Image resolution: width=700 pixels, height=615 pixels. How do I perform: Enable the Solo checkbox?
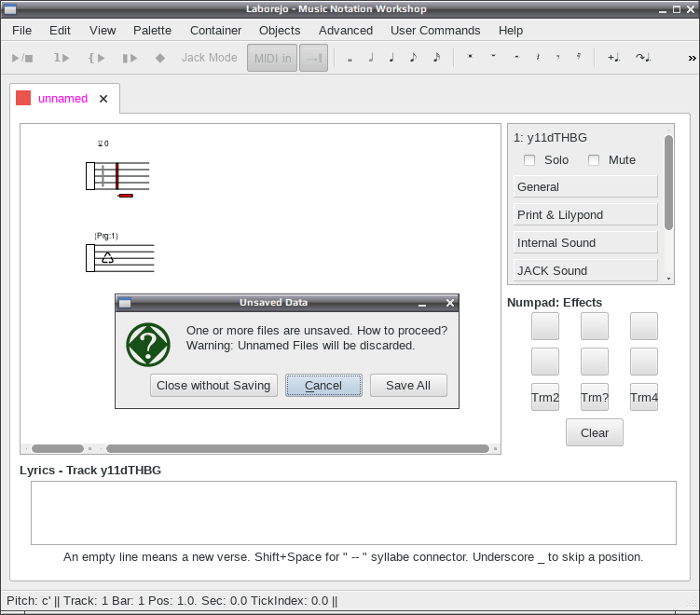[x=529, y=159]
